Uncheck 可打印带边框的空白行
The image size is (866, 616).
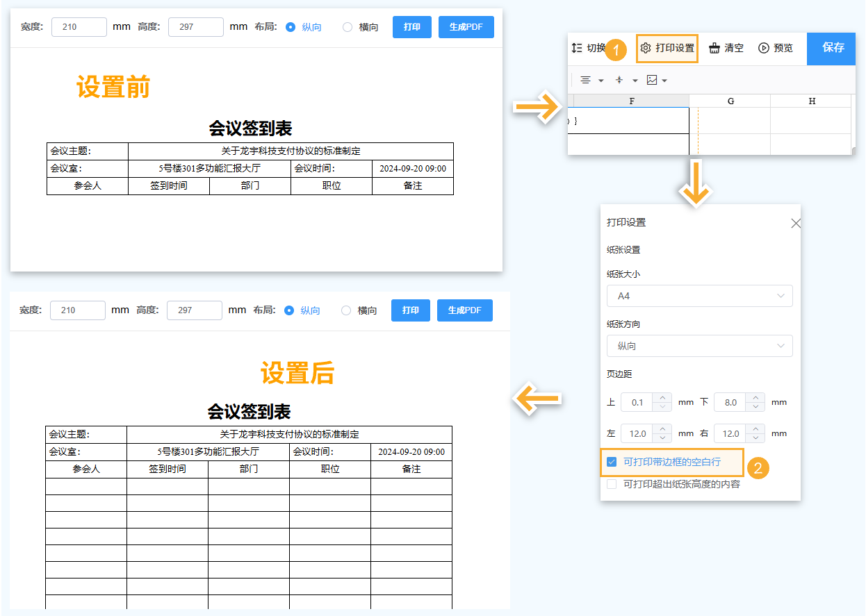click(611, 462)
